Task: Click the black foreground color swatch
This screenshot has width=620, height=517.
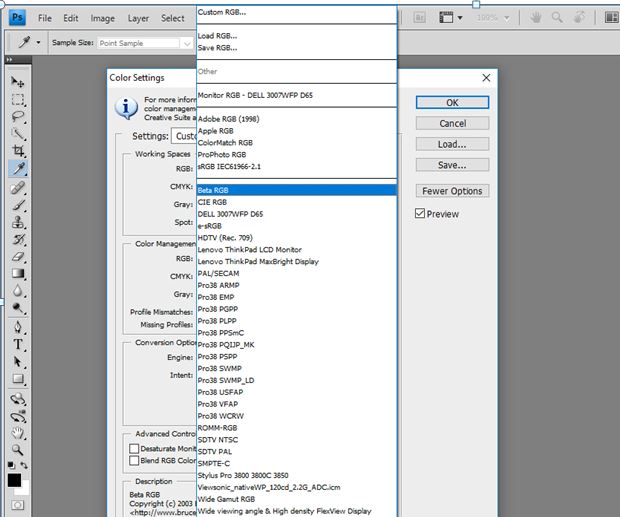Action: [14, 480]
